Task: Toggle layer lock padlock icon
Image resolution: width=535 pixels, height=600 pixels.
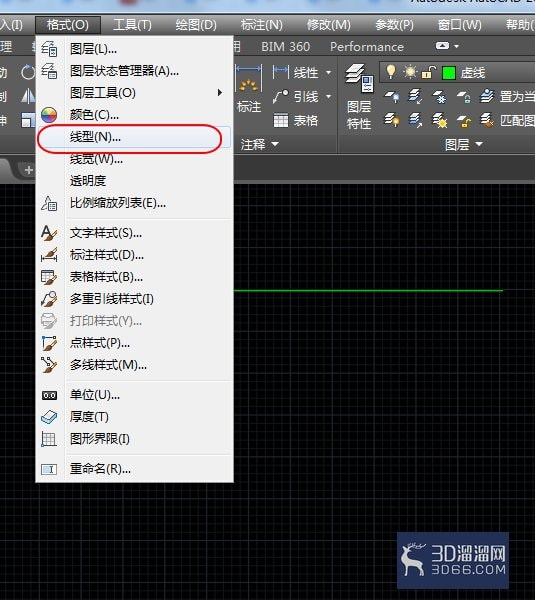Action: (x=429, y=72)
